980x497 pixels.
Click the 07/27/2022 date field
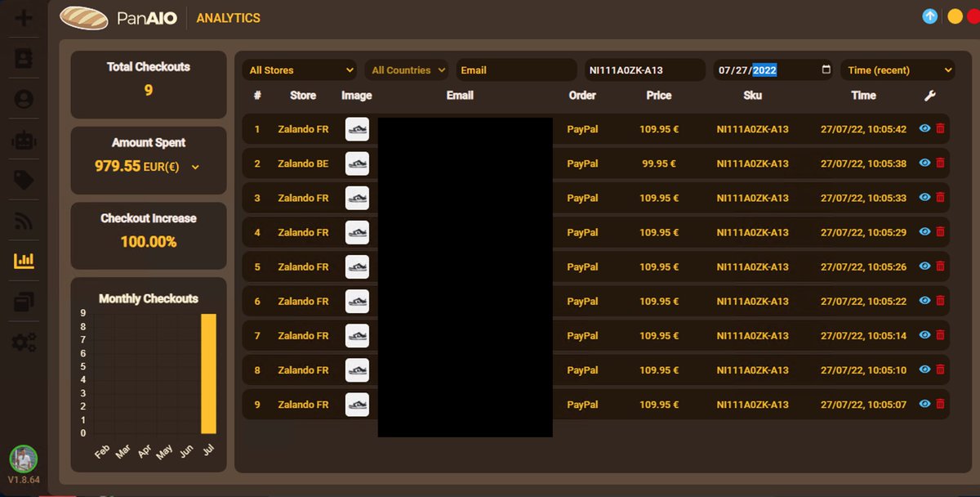[773, 69]
